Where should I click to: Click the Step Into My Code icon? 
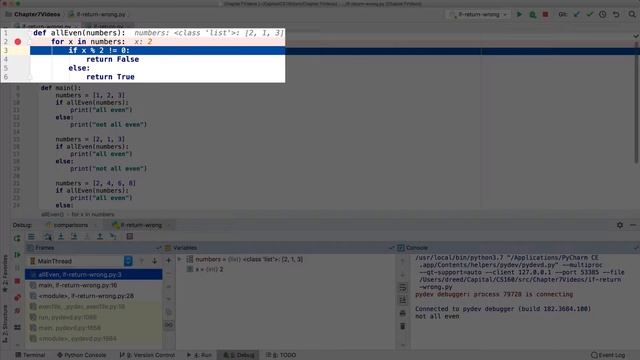tap(74, 236)
